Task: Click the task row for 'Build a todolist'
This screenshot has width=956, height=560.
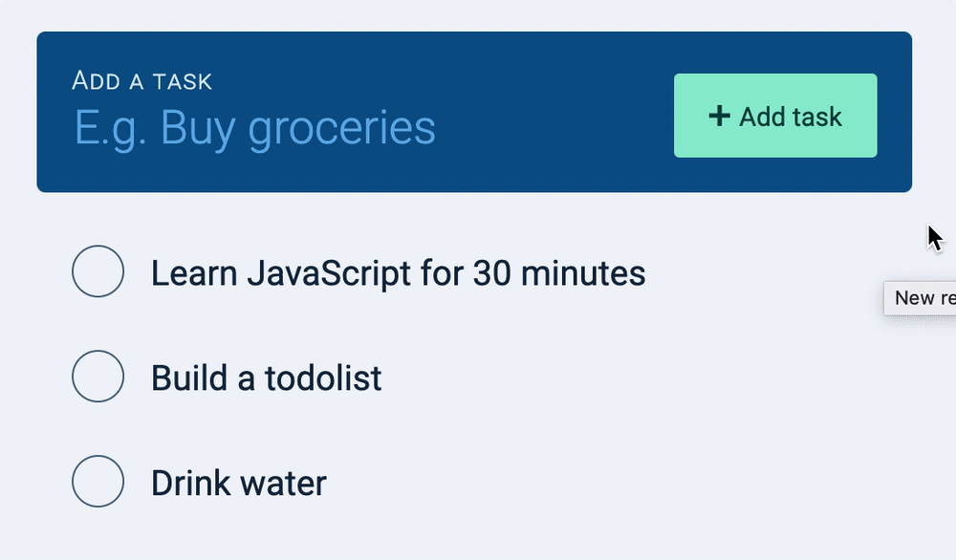Action: tap(266, 377)
